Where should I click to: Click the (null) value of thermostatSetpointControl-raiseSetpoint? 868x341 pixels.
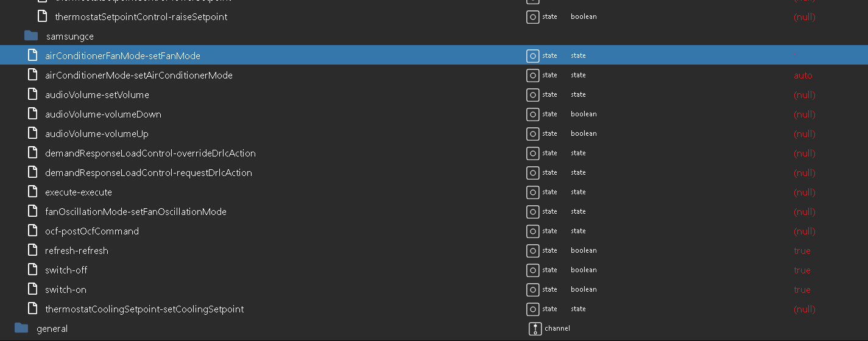tap(805, 17)
